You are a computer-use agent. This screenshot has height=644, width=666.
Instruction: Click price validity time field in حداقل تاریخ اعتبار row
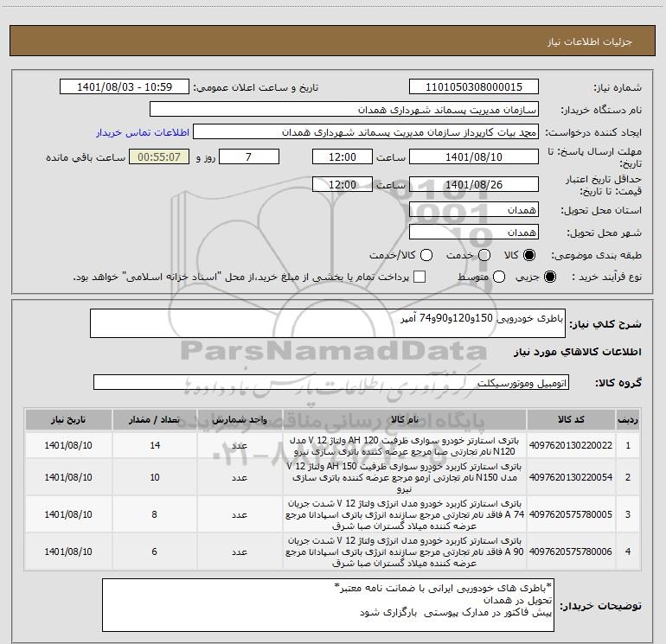click(x=343, y=184)
